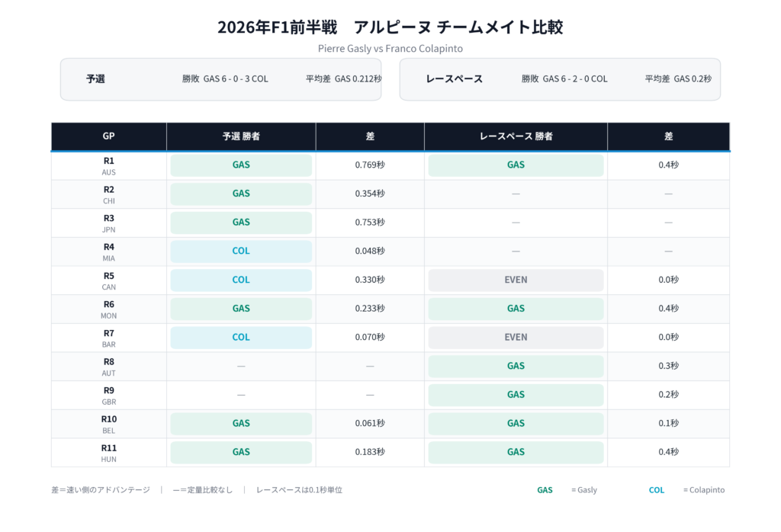The height and width of the screenshot is (532, 781).
Task: Click the qualifying gap 0.330秒
Action: click(x=370, y=280)
